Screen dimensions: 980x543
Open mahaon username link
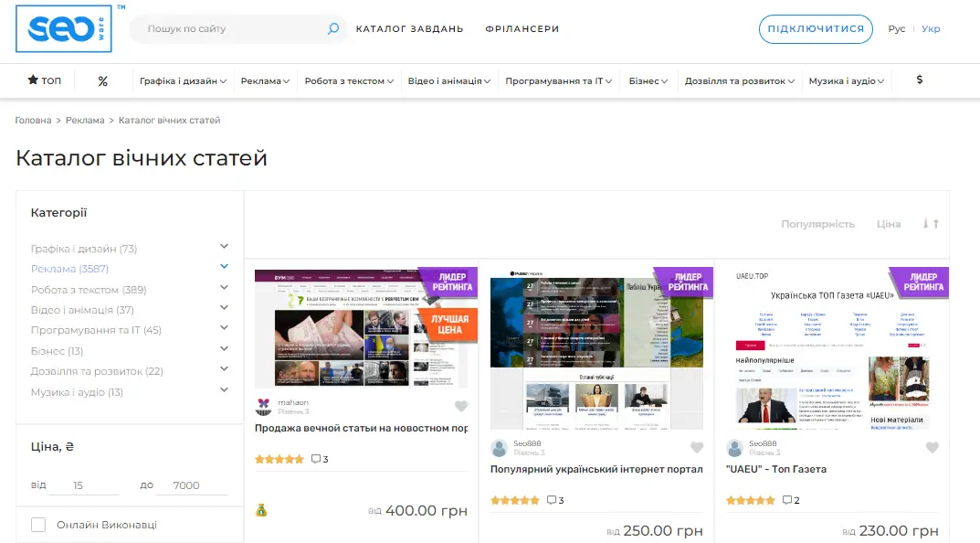click(293, 402)
